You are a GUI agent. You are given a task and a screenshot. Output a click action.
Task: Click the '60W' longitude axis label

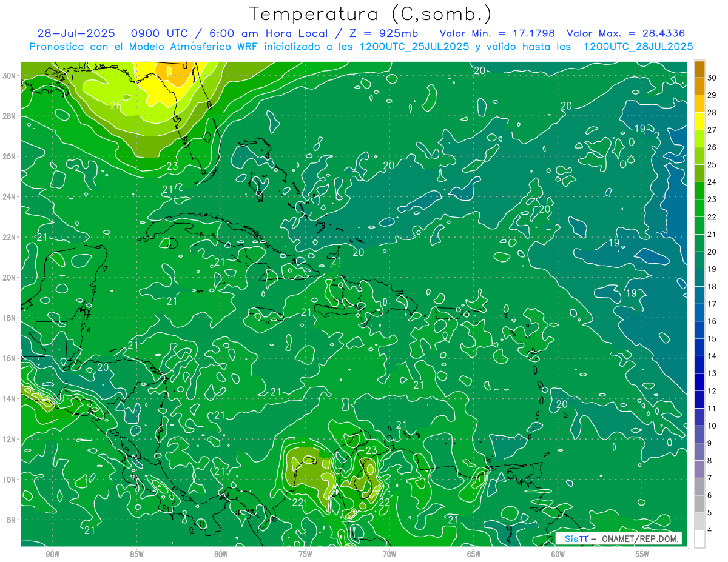pos(558,554)
